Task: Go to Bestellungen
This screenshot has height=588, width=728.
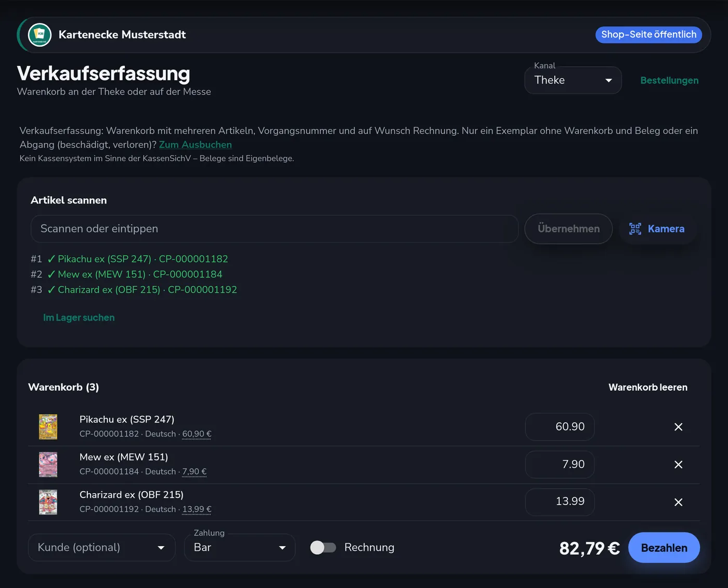Action: [669, 81]
